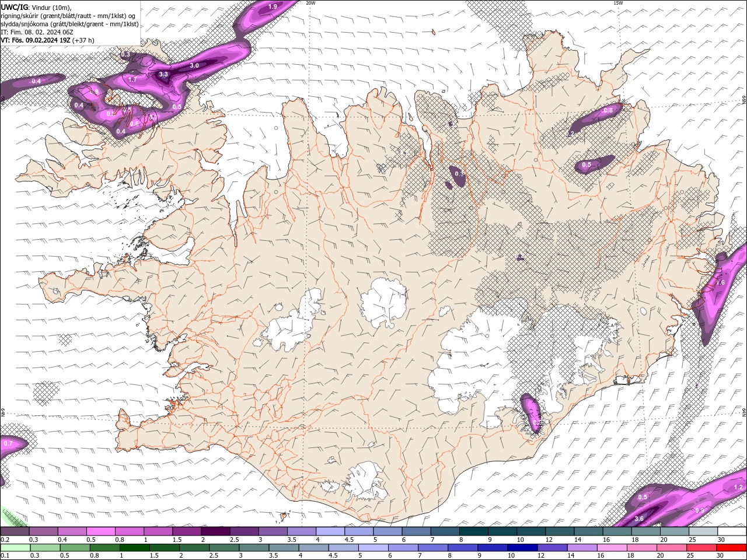This screenshot has height=560, width=747.
Task: Click the 0.6 precipitation value label
Action: click(134, 123)
